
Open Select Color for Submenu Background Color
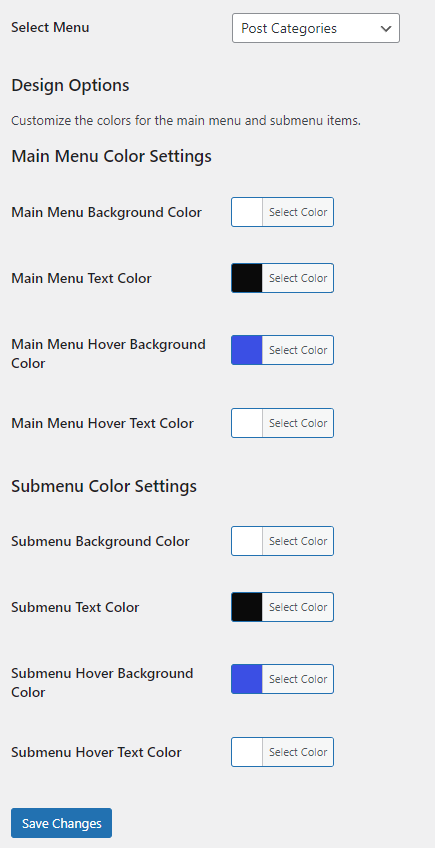pos(298,541)
